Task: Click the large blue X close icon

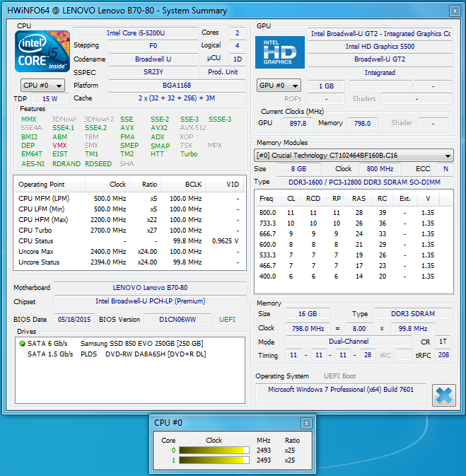Action: pos(443,395)
